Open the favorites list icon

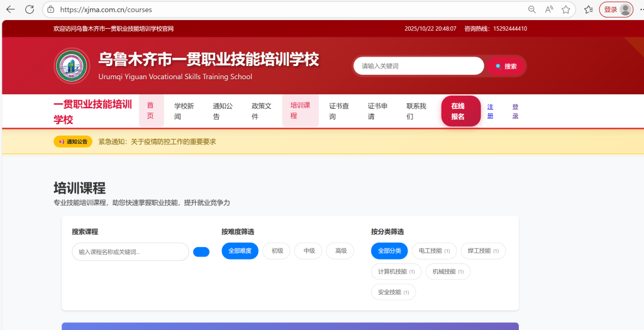[588, 9]
